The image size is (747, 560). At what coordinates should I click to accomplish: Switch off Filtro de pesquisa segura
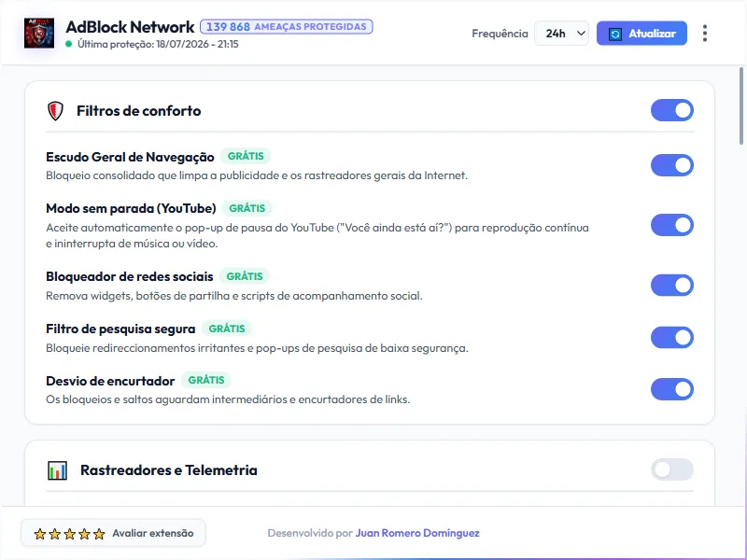tap(671, 337)
